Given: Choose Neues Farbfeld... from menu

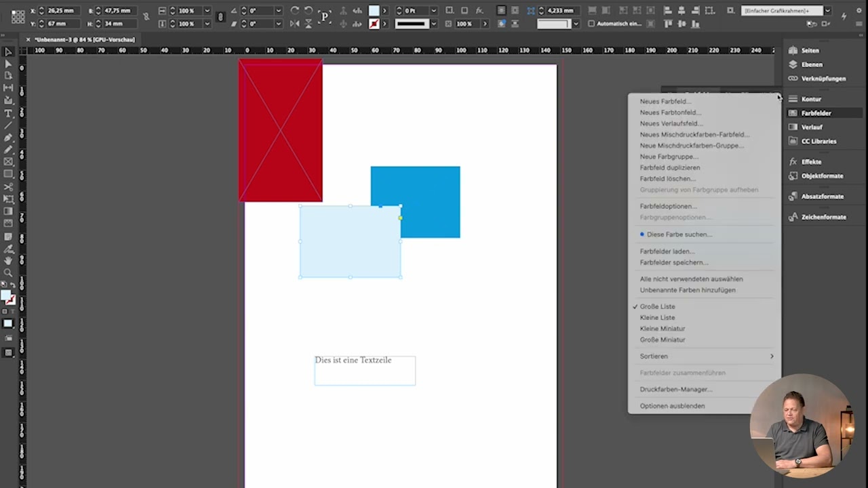Looking at the screenshot, I should (665, 102).
